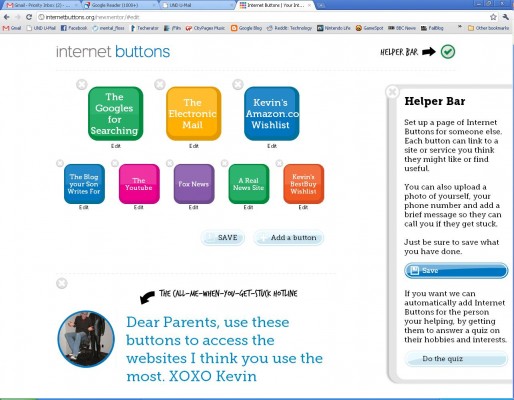Viewport: 514px width, 400px height.
Task: Edit The Blog your Son Writes For
Action: 84,207
